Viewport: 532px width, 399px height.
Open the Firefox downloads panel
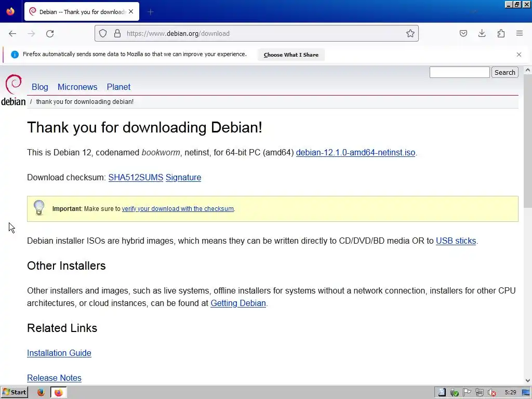click(x=482, y=33)
